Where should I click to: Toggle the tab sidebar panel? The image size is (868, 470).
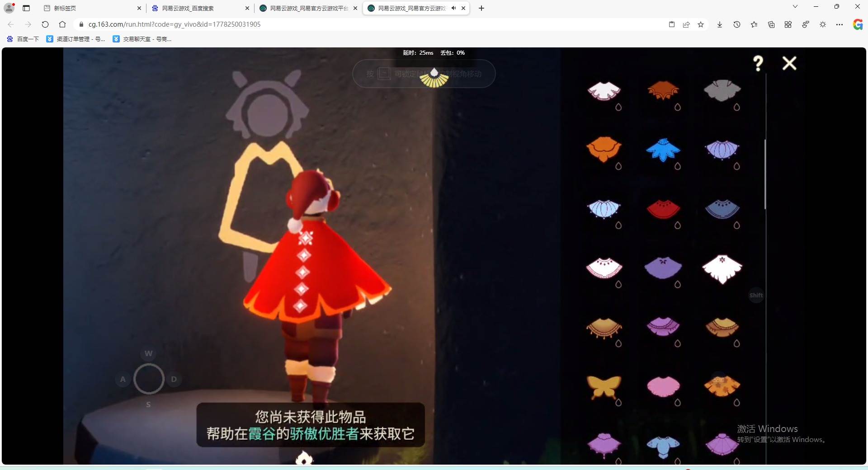tap(26, 8)
